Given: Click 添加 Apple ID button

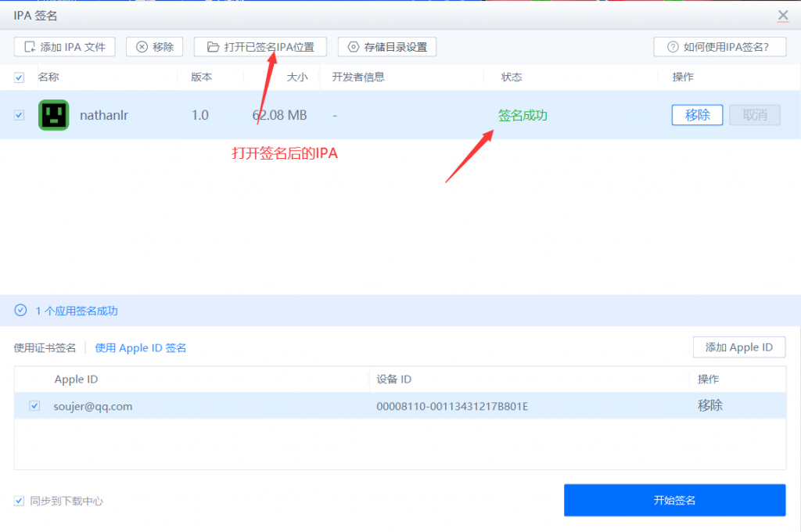Looking at the screenshot, I should (739, 347).
